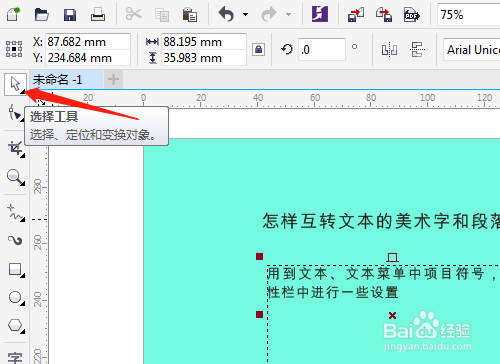Open the undo history dropdown arrow

pos(246,14)
